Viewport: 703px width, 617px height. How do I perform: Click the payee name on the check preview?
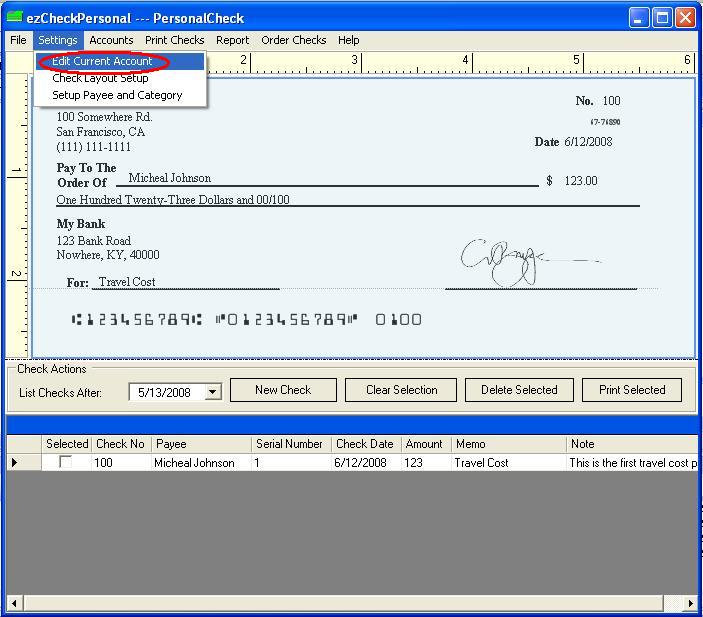tap(169, 178)
